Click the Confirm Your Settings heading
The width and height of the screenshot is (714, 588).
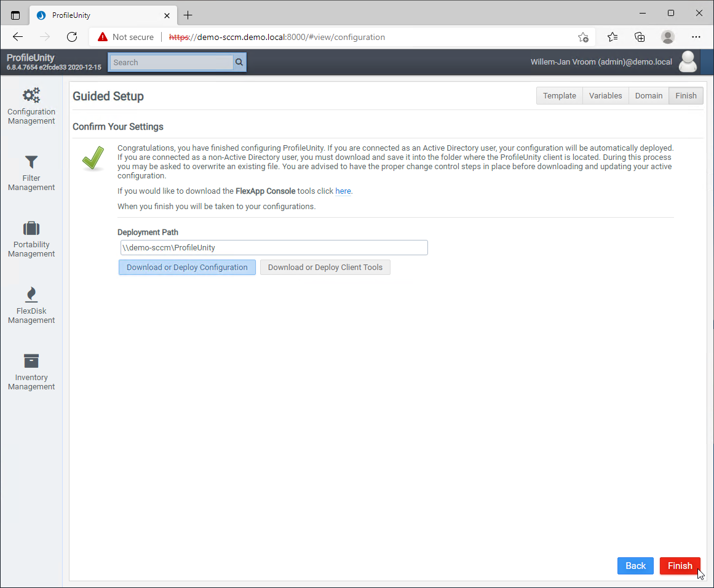(x=118, y=127)
